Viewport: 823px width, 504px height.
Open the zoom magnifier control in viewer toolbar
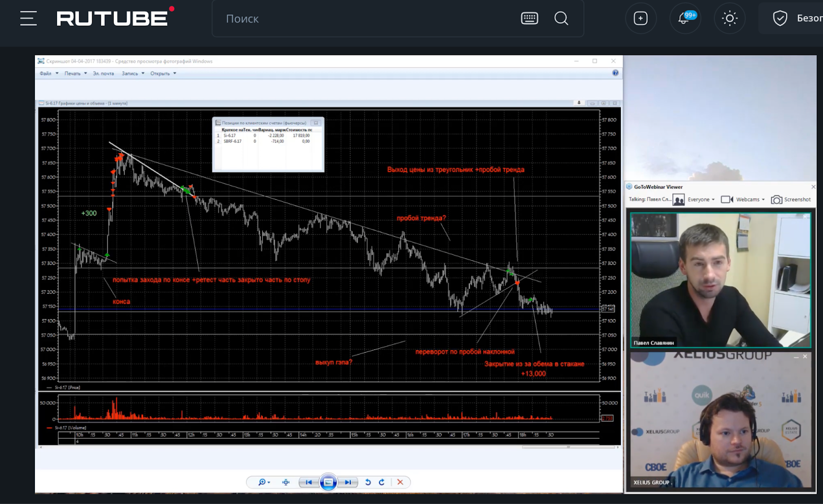click(x=263, y=482)
